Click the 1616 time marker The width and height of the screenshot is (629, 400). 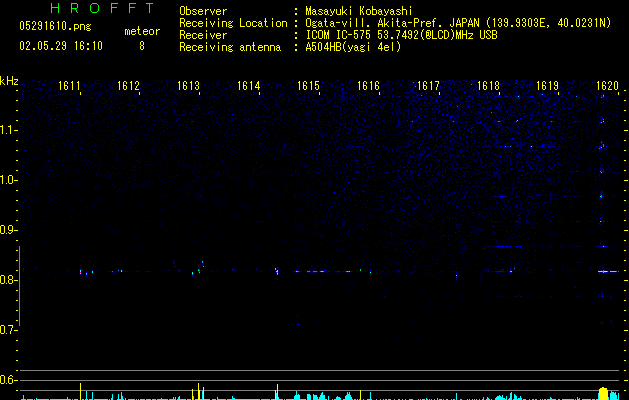click(368, 86)
